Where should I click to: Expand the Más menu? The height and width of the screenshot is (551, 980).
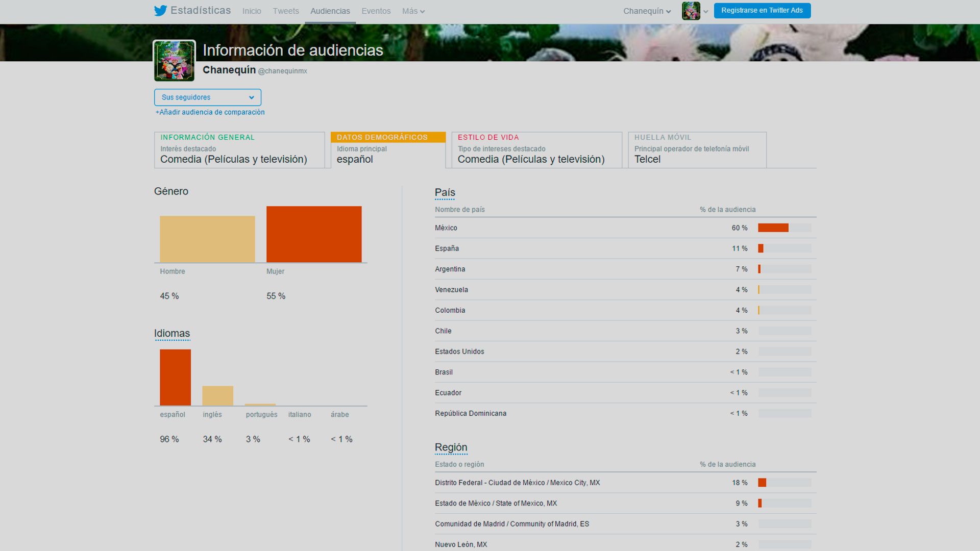pos(413,11)
